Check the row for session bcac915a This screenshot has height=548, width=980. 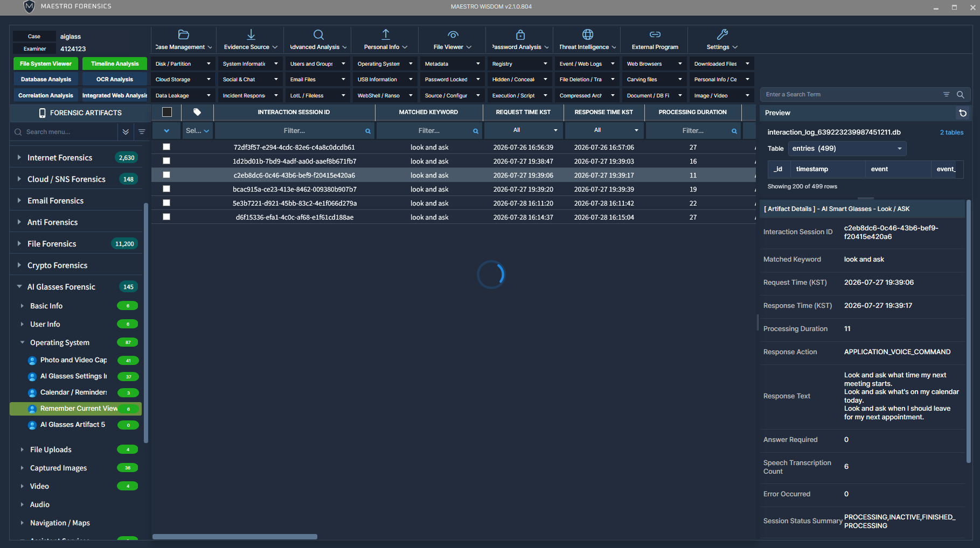[x=166, y=189]
